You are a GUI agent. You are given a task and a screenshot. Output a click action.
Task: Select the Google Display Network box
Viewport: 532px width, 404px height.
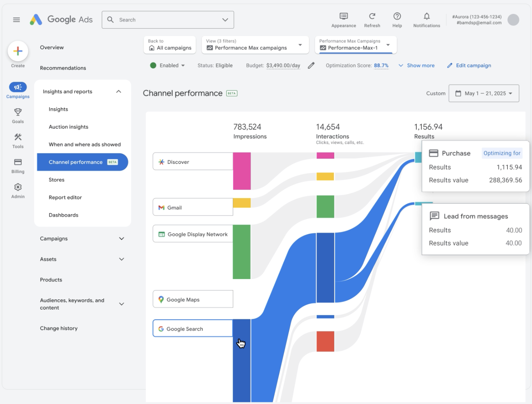tap(193, 233)
